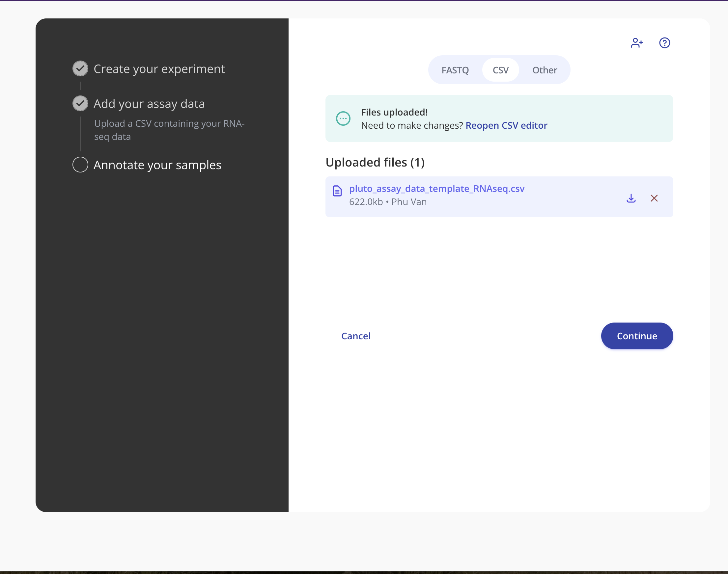This screenshot has width=728, height=574.
Task: Click the document icon beside the file name
Action: point(337,191)
